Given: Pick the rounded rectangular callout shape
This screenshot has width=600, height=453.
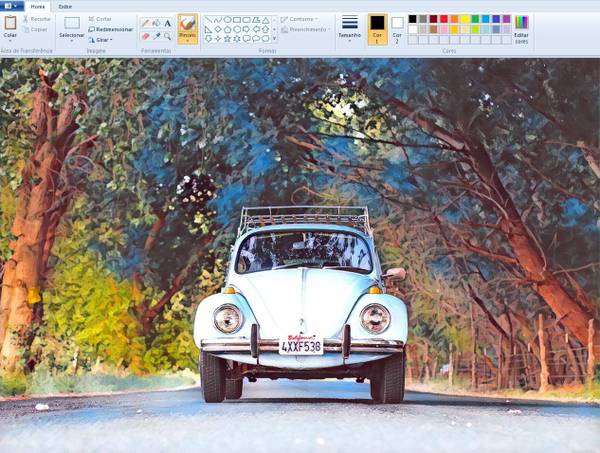Looking at the screenshot, I should 246,39.
